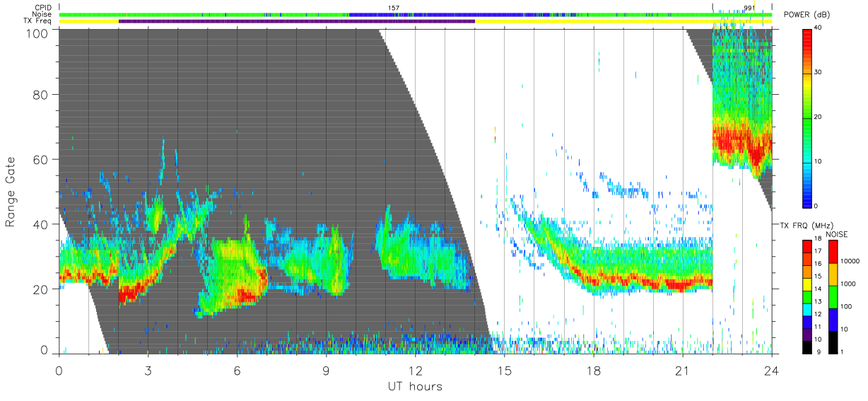Click the "NOISE" legend title
868x401 pixels.
click(838, 234)
